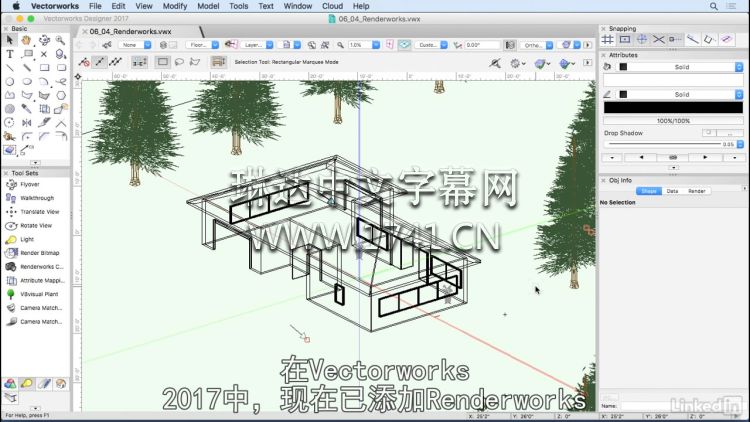750x422 pixels.
Task: Open the Floor layer dropdown
Action: (x=202, y=45)
